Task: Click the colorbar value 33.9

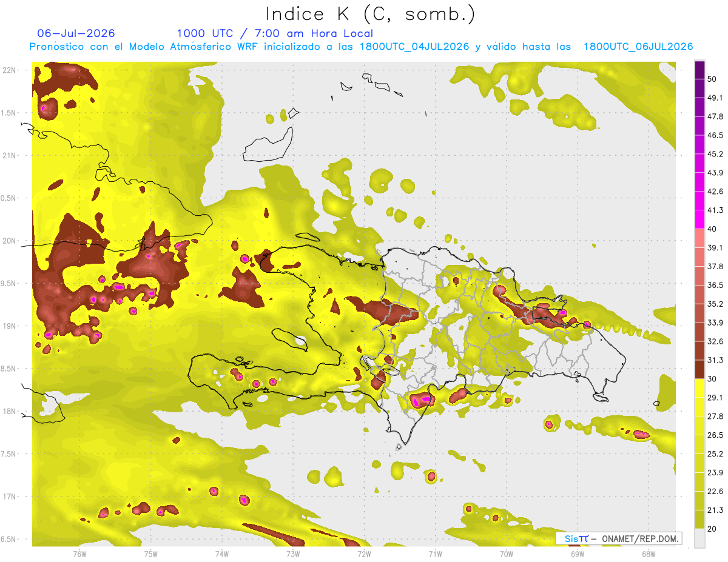Action: tap(715, 323)
